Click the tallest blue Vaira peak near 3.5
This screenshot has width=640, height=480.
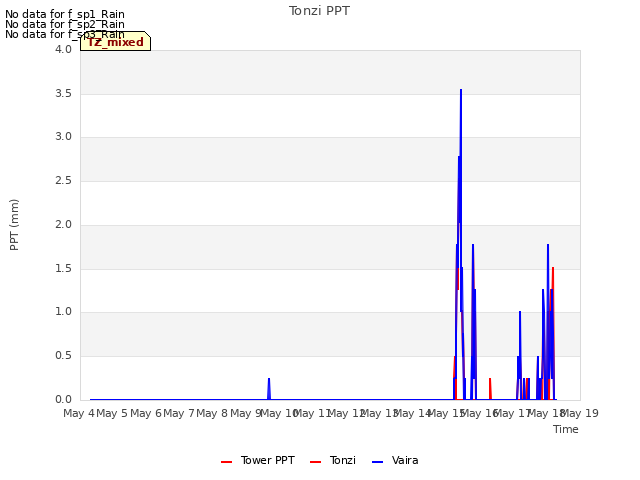click(461, 91)
